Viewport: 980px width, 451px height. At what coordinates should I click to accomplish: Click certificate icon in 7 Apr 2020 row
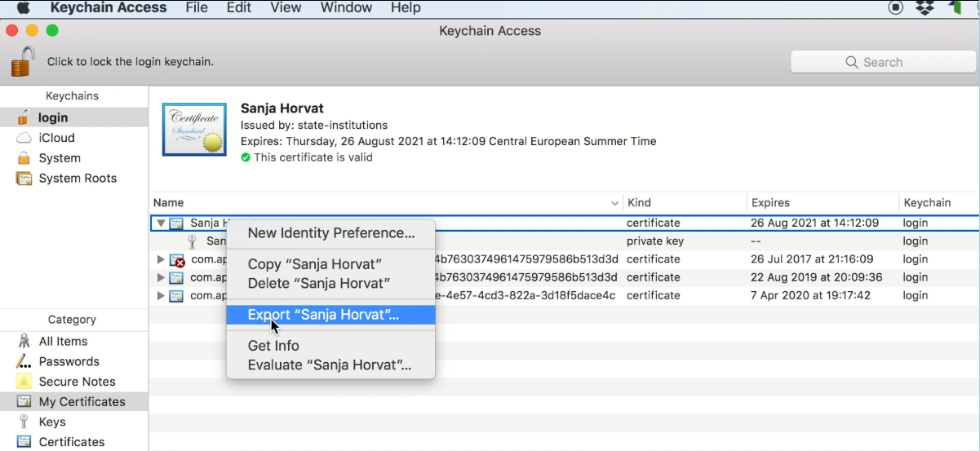click(x=176, y=295)
